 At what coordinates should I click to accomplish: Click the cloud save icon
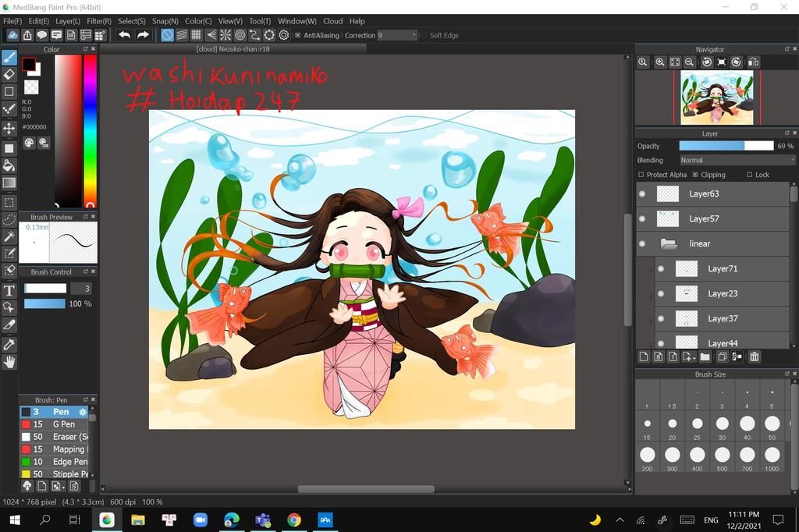pyautogui.click(x=12, y=35)
